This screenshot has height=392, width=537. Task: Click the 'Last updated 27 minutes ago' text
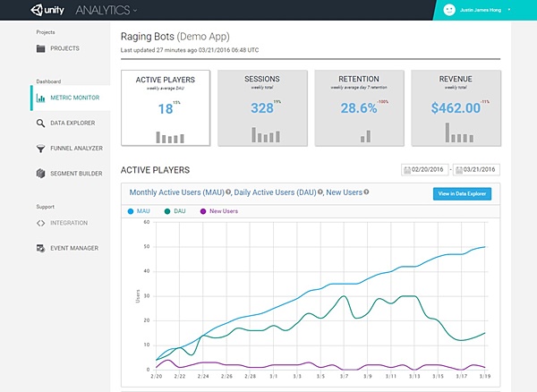190,50
